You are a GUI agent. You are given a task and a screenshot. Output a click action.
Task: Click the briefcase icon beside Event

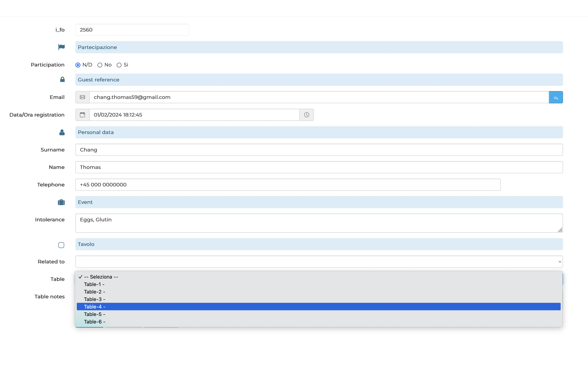click(61, 202)
